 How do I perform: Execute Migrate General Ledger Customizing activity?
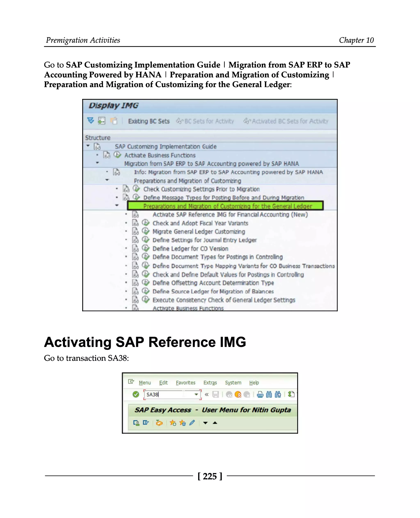pyautogui.click(x=146, y=231)
